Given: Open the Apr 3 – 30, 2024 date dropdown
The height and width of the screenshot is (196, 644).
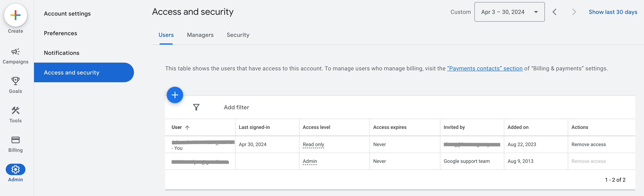Looking at the screenshot, I should pyautogui.click(x=509, y=12).
